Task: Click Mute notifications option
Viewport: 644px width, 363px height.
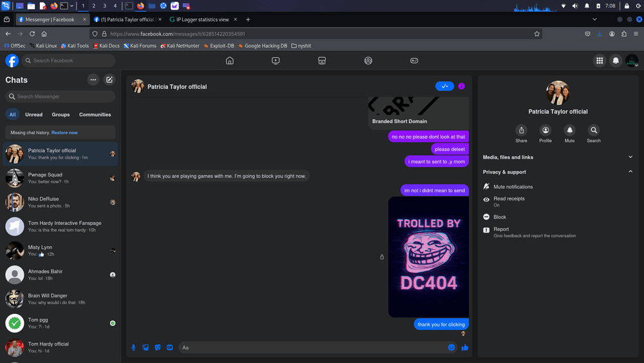Action: click(558, 186)
